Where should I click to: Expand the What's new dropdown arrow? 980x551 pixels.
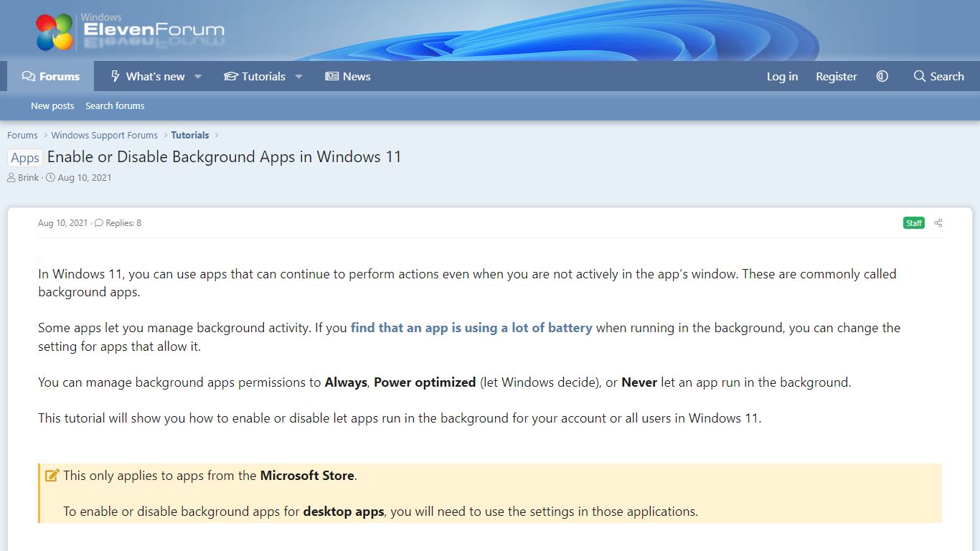(x=198, y=76)
